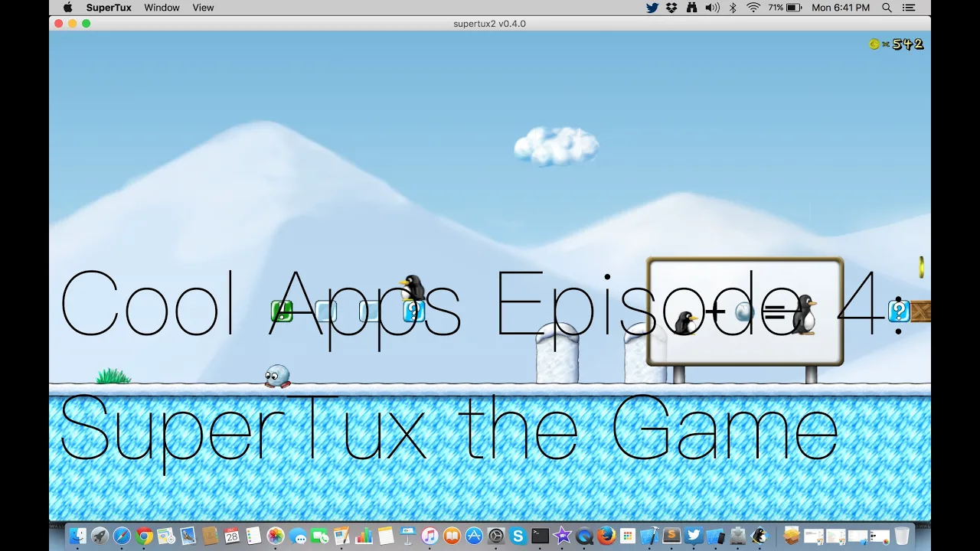Screen dimensions: 980x551
Task: Open Terminal in the dock
Action: click(540, 536)
